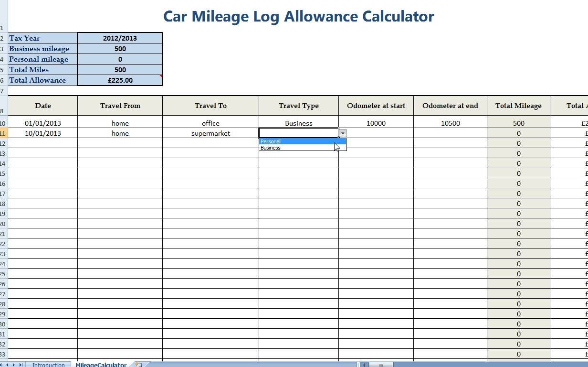Insert a new worksheet using the tab icon
588x367 pixels.
(x=138, y=365)
